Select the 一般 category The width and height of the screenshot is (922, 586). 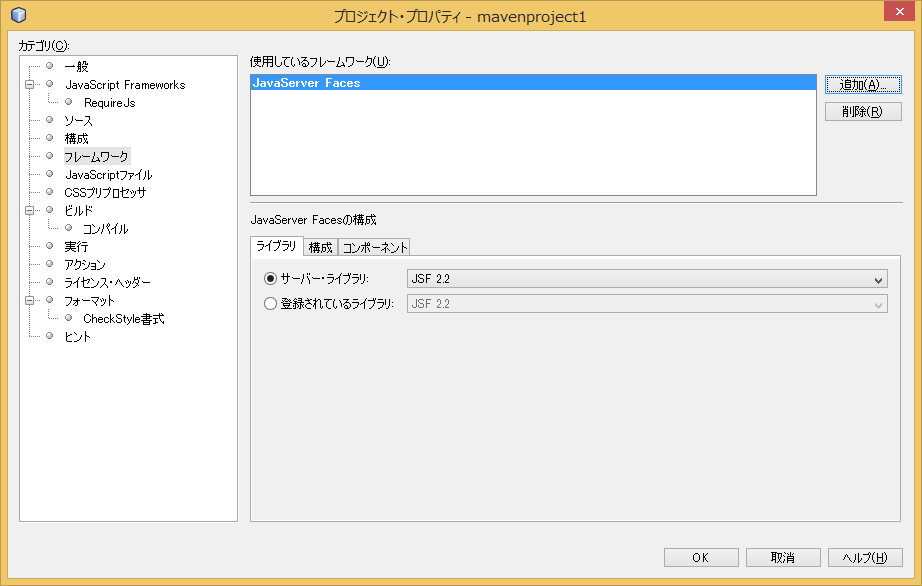coord(78,67)
